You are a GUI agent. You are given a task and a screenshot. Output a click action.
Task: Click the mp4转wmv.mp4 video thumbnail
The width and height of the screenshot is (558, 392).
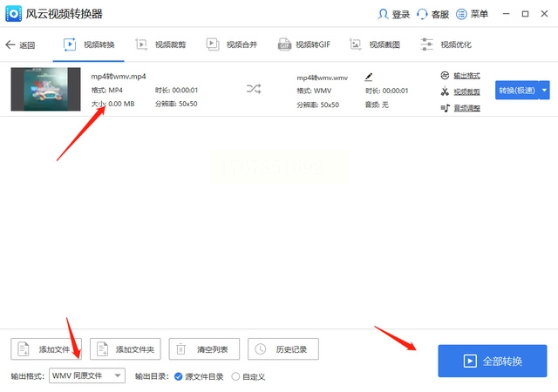pos(45,89)
